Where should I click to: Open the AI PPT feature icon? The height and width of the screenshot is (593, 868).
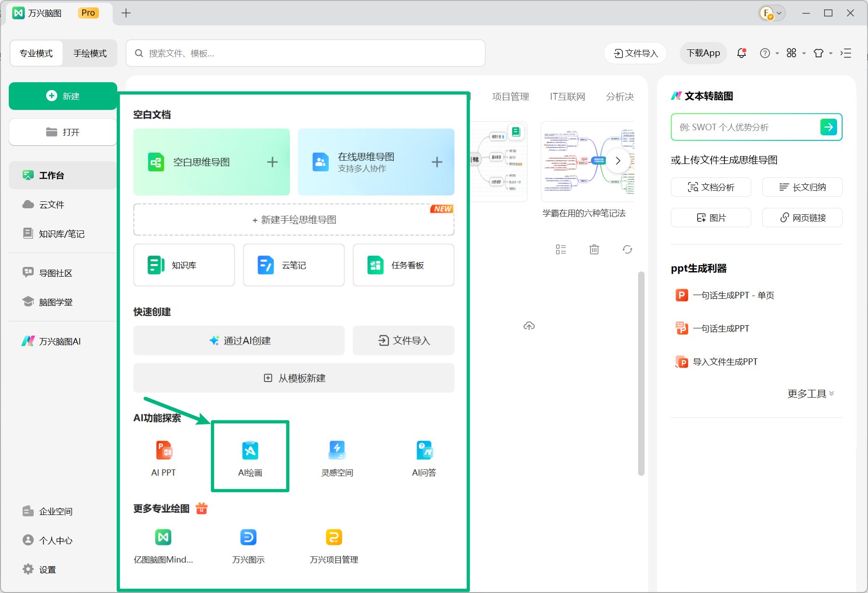point(163,451)
